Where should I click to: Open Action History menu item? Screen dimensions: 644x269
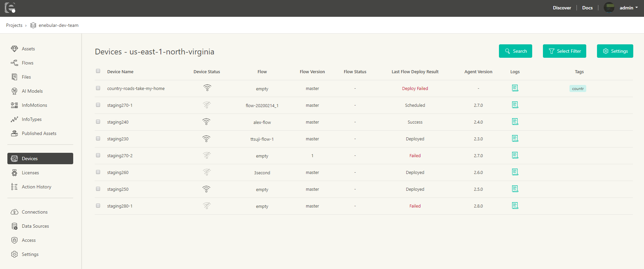pos(36,187)
